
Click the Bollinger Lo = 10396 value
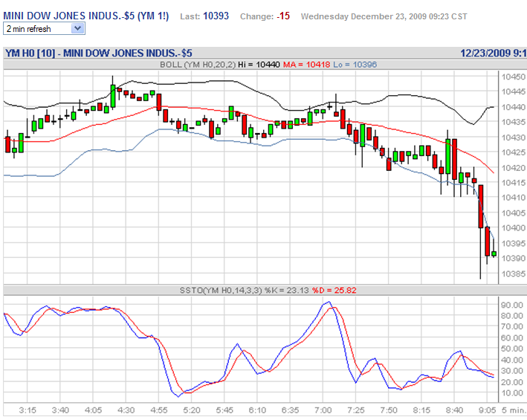355,65
